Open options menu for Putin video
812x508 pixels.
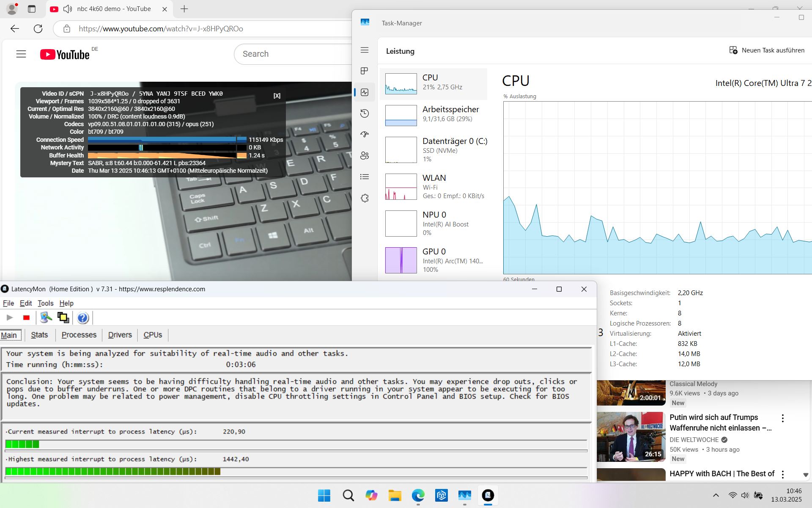pyautogui.click(x=783, y=418)
